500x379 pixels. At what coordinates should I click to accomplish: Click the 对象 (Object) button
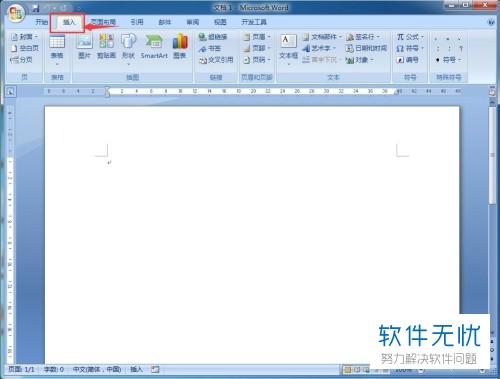click(359, 60)
